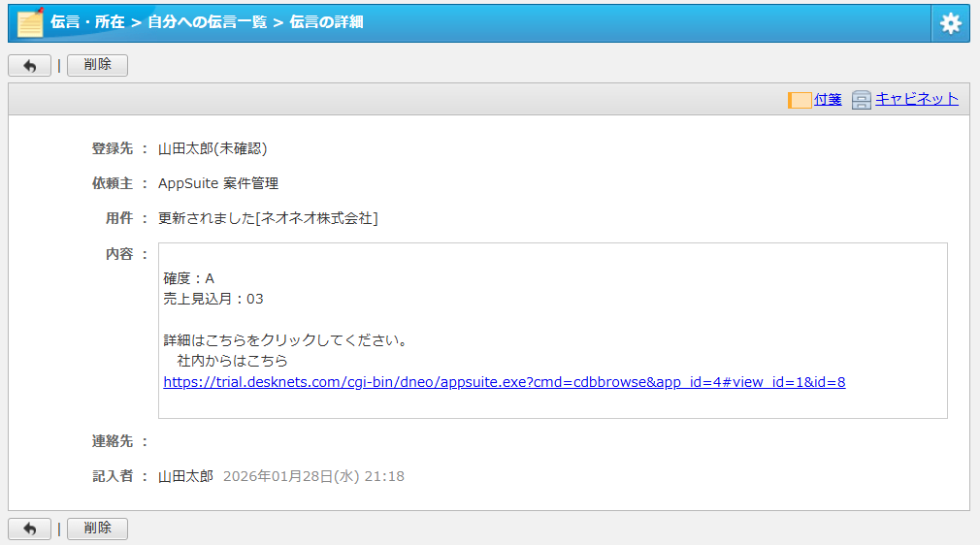Open the settings gear menu
Viewport: 980px width, 545px height.
(x=950, y=23)
